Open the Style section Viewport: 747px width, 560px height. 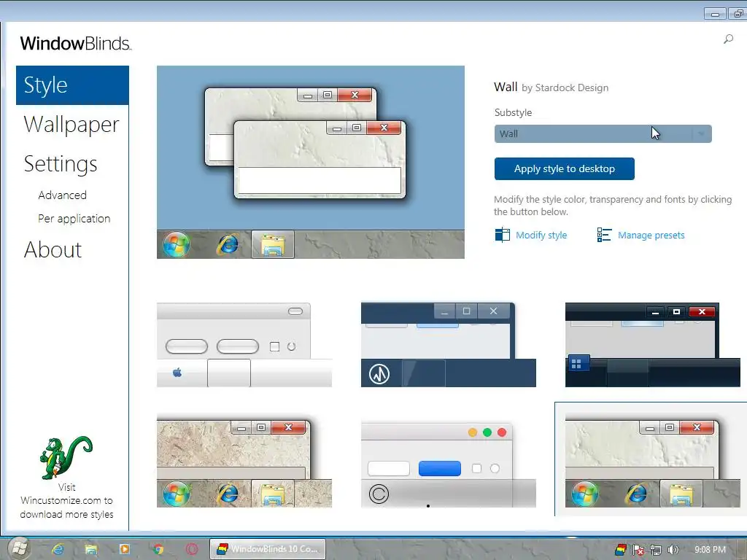click(72, 85)
